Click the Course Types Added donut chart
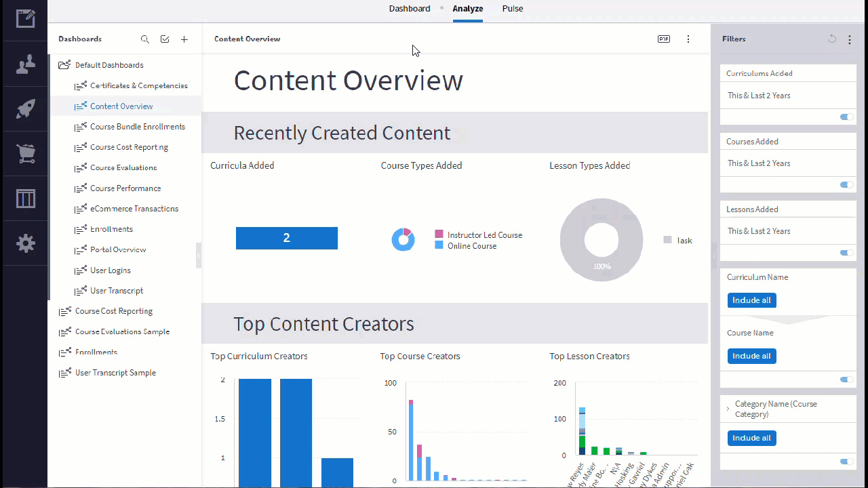The height and width of the screenshot is (488, 868). [403, 239]
